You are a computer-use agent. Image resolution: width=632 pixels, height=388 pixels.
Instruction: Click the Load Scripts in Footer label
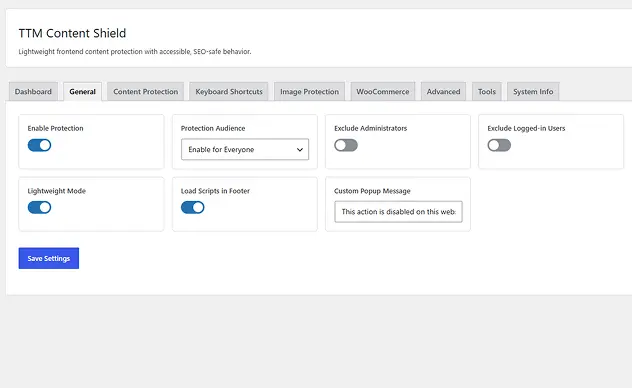click(215, 191)
